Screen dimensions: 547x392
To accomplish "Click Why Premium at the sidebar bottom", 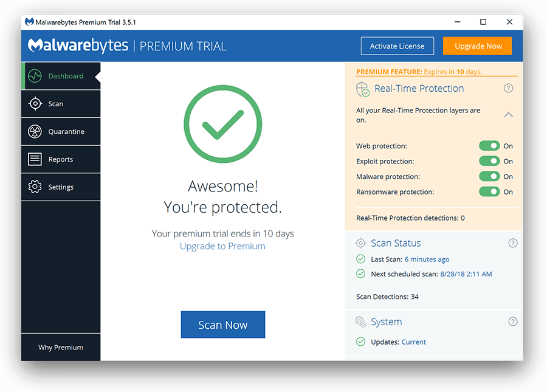I will tap(61, 347).
